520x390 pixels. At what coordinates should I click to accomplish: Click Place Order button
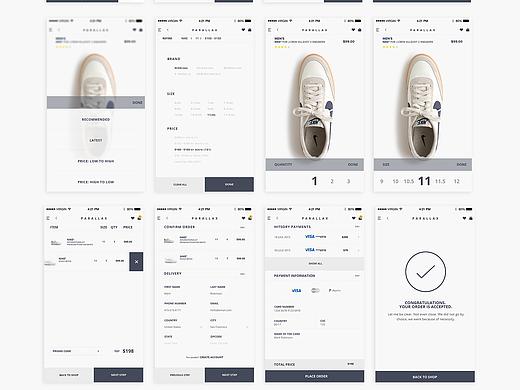tap(314, 376)
